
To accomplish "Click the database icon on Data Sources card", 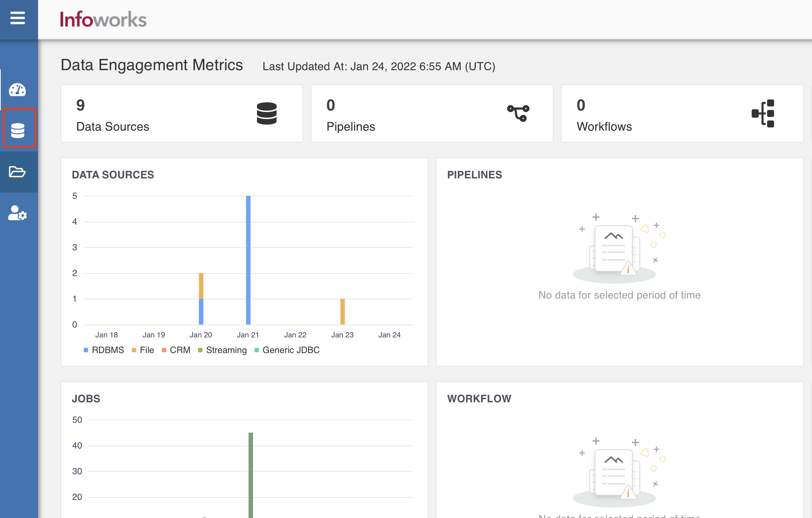I will (x=267, y=113).
